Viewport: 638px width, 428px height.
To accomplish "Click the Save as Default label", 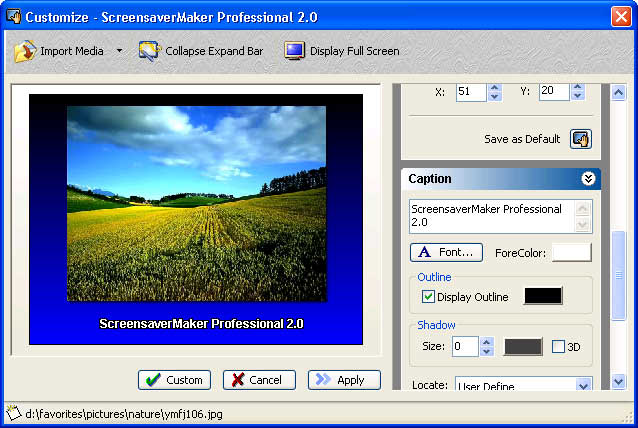I will click(x=522, y=139).
